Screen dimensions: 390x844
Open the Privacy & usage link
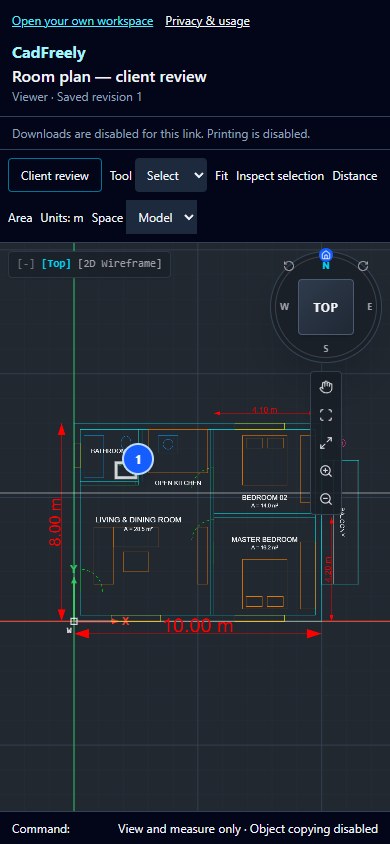click(207, 21)
